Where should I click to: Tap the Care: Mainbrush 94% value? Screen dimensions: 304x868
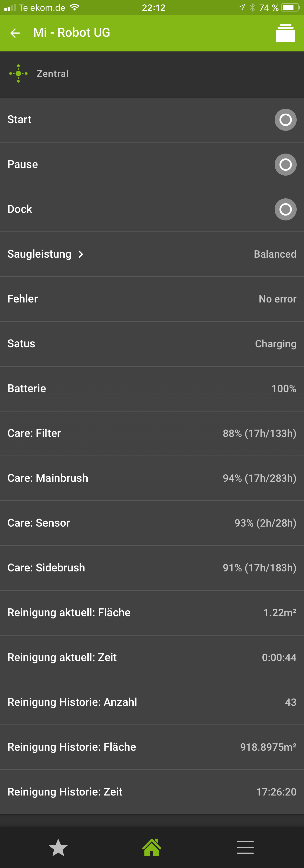point(259,478)
